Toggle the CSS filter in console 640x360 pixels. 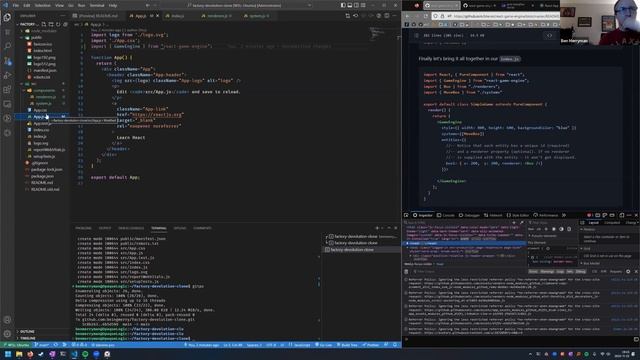pyautogui.click(x=594, y=271)
